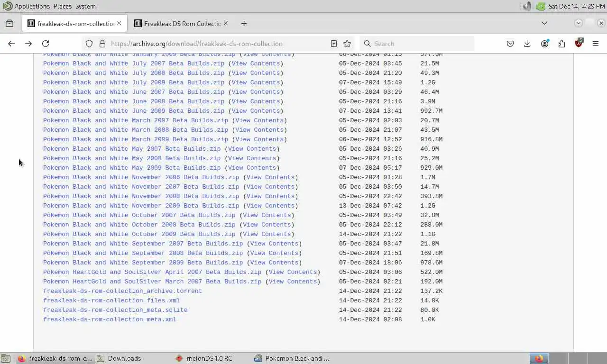Image resolution: width=607 pixels, height=364 pixels.
Task: Go forward one page
Action: [x=28, y=44]
